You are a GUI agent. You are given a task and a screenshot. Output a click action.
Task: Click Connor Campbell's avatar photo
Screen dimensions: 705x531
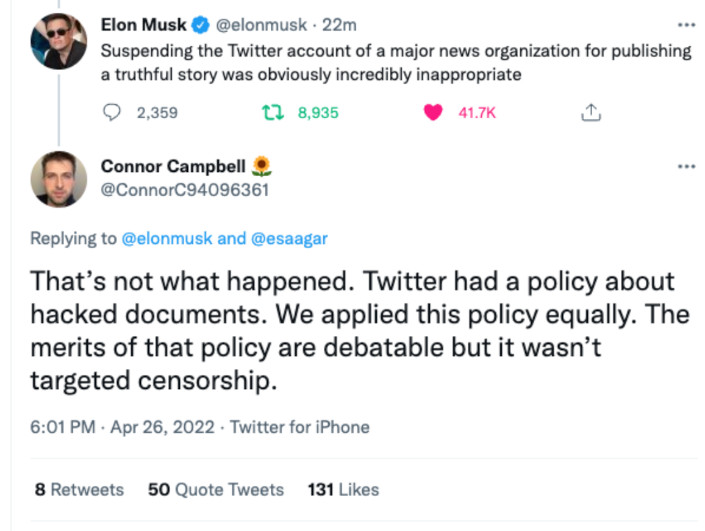[x=57, y=180]
